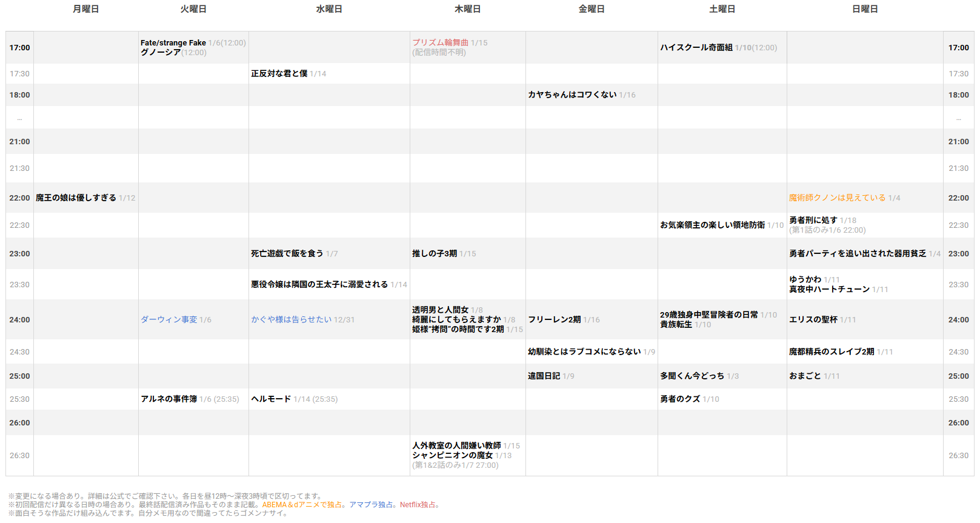Open カヤちゃんはコワくない on Friday
This screenshot has width=980, height=523.
click(572, 95)
